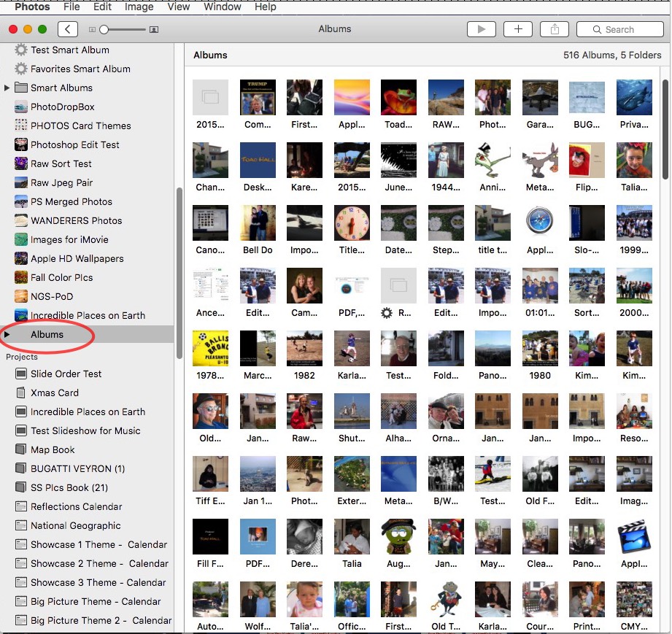Click the zoom slider knob

[104, 30]
